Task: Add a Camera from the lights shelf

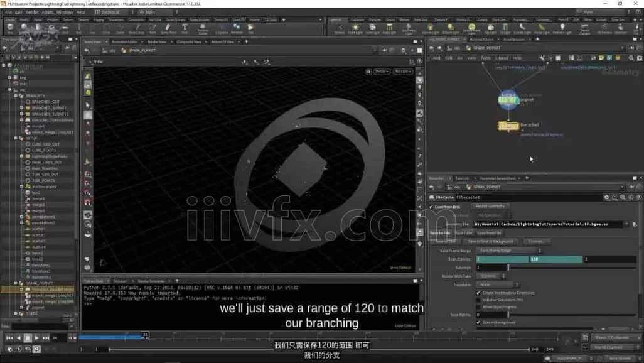Action: 339,29
